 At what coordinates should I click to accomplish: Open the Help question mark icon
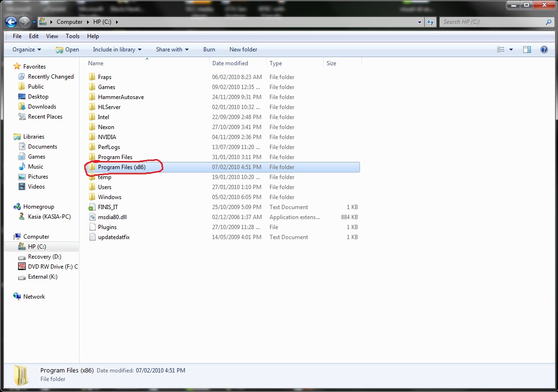[544, 50]
